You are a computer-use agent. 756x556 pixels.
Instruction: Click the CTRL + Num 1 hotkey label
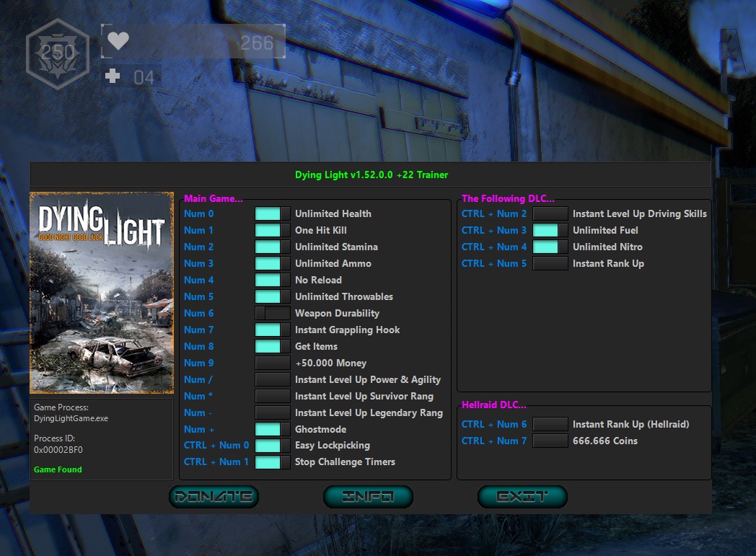coord(216,462)
